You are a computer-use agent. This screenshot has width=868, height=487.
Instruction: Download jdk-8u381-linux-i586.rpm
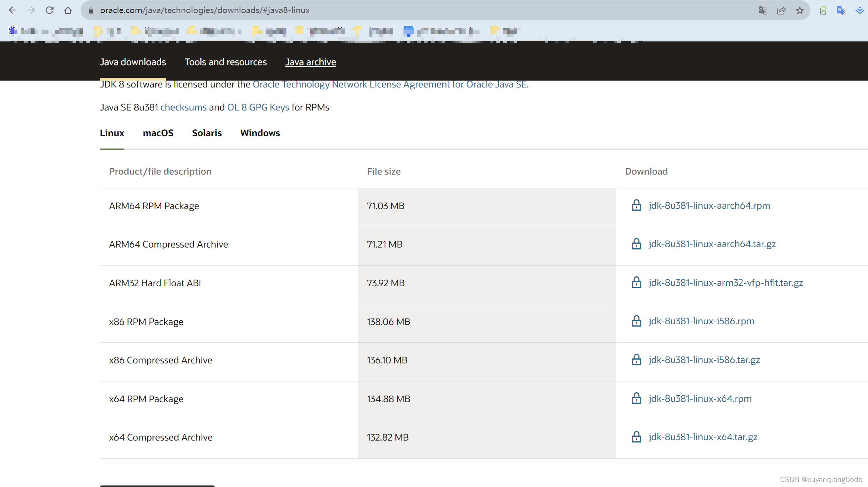(x=702, y=321)
